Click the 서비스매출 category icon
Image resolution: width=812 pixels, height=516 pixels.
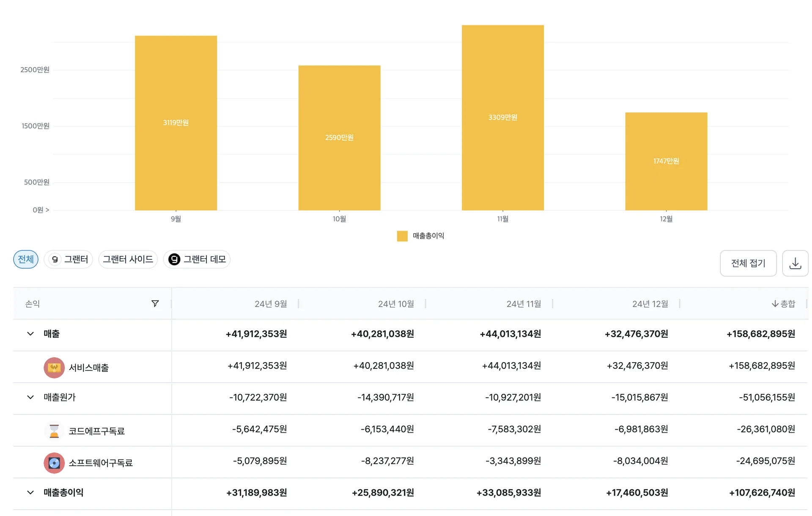click(x=54, y=367)
